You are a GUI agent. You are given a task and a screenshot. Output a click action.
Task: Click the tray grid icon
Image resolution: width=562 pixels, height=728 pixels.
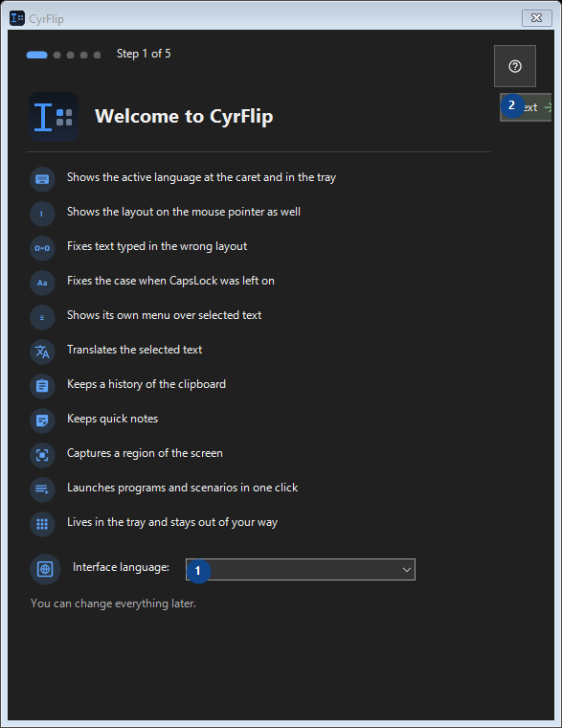[42, 524]
